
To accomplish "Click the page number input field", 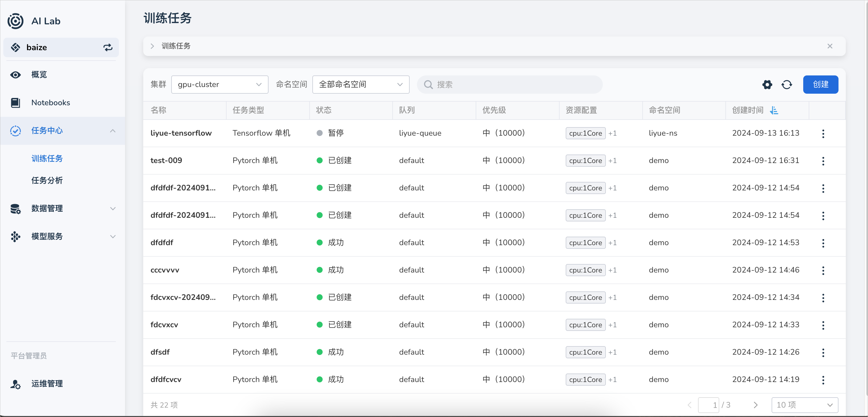I will pos(709,405).
